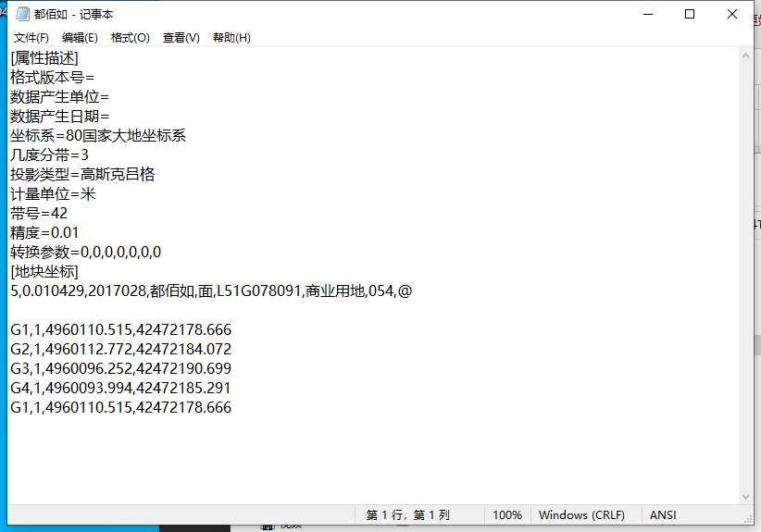Click the line '几度分带=3'
The height and width of the screenshot is (532, 761).
49,155
